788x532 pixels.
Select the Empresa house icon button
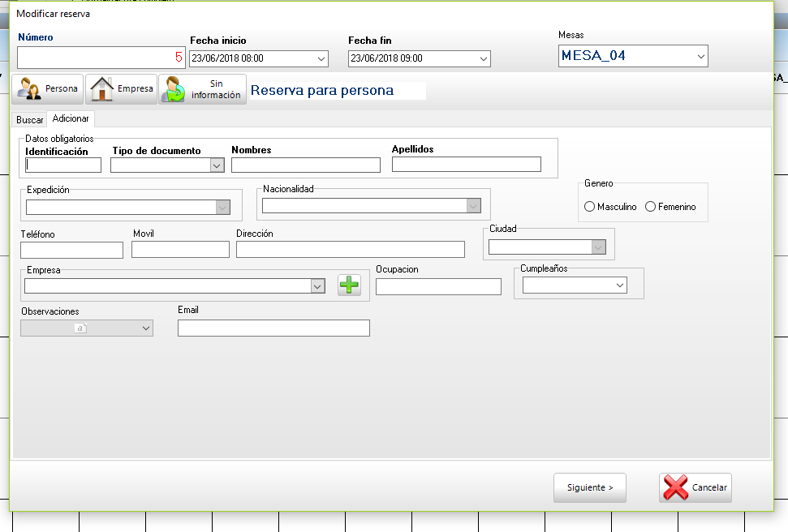[121, 89]
